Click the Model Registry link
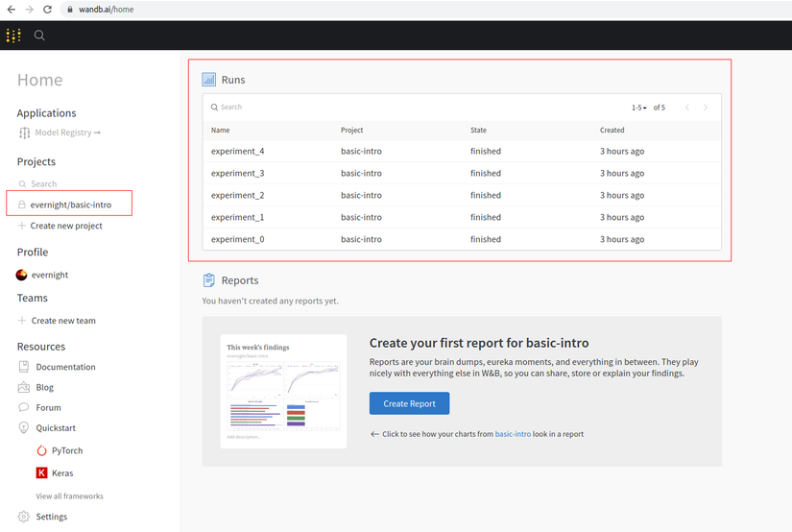 click(68, 133)
